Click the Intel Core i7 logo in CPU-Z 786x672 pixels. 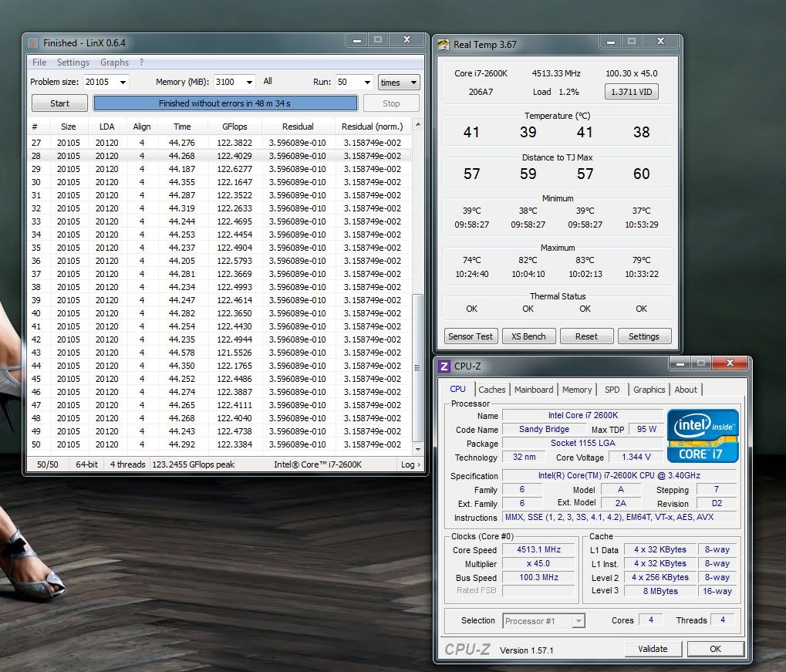pos(703,436)
